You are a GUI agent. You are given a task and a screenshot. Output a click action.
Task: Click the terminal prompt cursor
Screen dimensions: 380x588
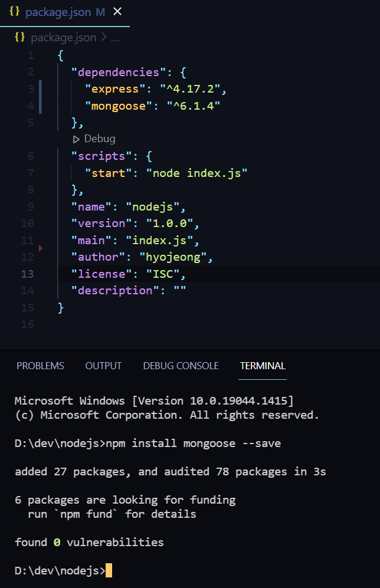click(109, 570)
